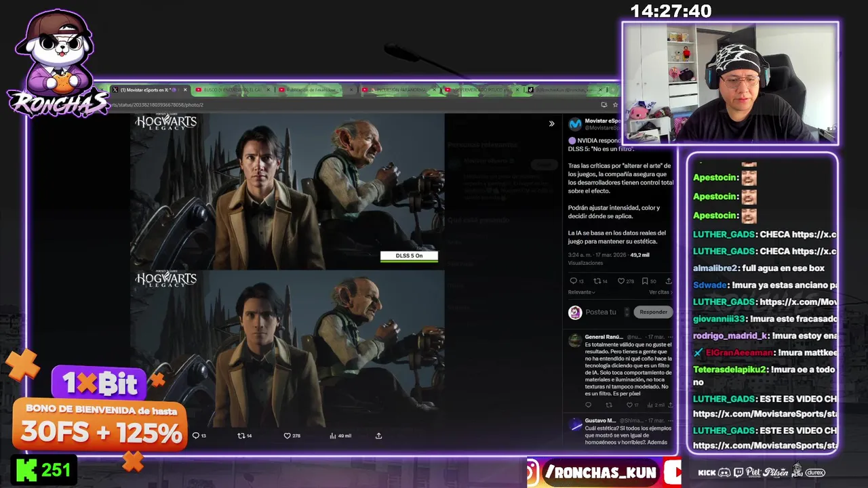Click ElGranAeeaman chat username
The width and height of the screenshot is (868, 488).
[738, 352]
